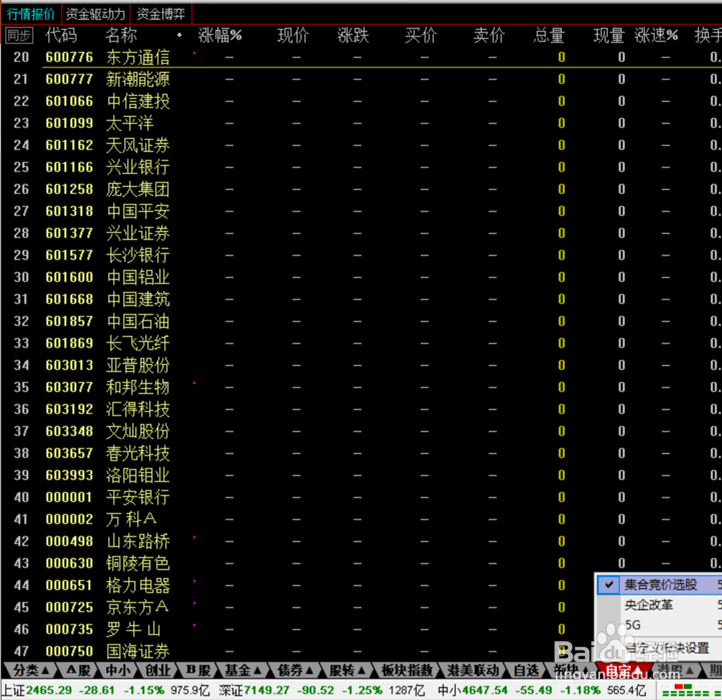This screenshot has height=700, width=722.
Task: Sort by the 现价 column header
Action: (x=293, y=35)
